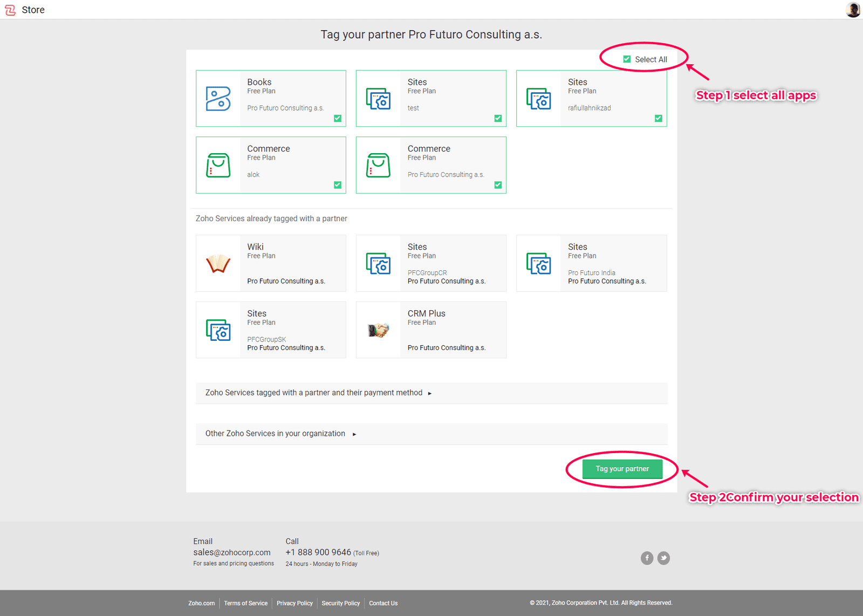Click the +1 888 900 9646 phone number

(x=318, y=552)
